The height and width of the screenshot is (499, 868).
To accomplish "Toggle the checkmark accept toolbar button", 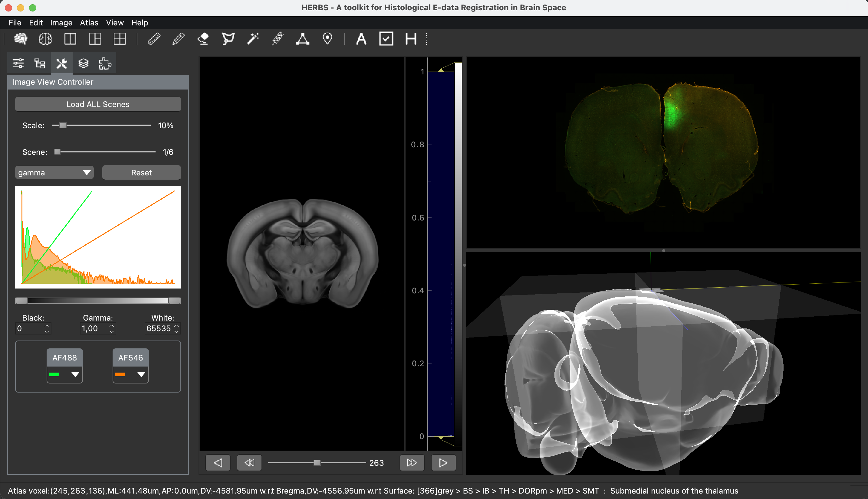I will click(x=386, y=39).
